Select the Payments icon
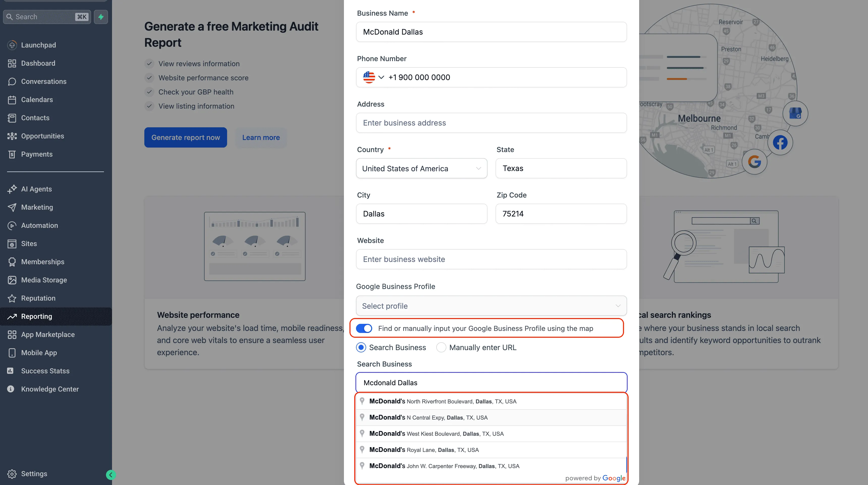 click(x=12, y=154)
